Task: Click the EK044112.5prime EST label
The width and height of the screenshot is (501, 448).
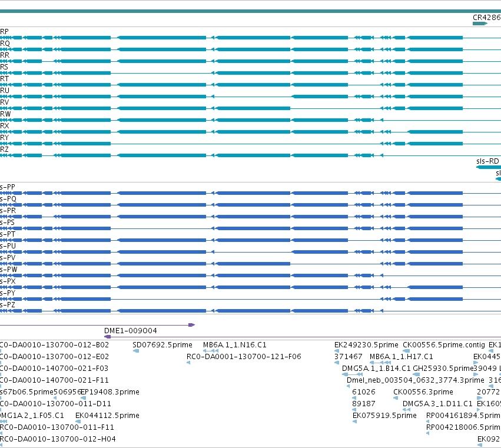Action: [107, 416]
